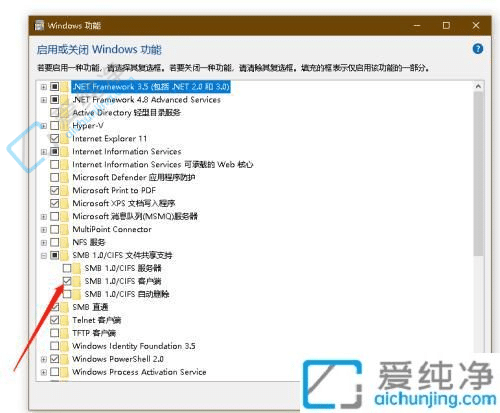
Task: Toggle Internet Information Services checkbox
Action: click(x=55, y=152)
